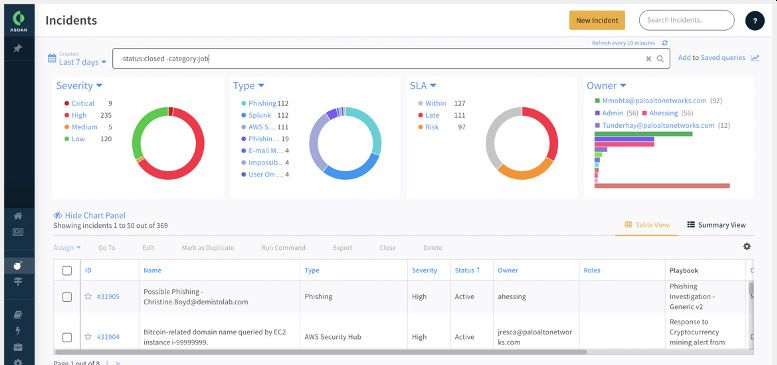
Task: Click Go To in the incident toolbar
Action: click(107, 248)
